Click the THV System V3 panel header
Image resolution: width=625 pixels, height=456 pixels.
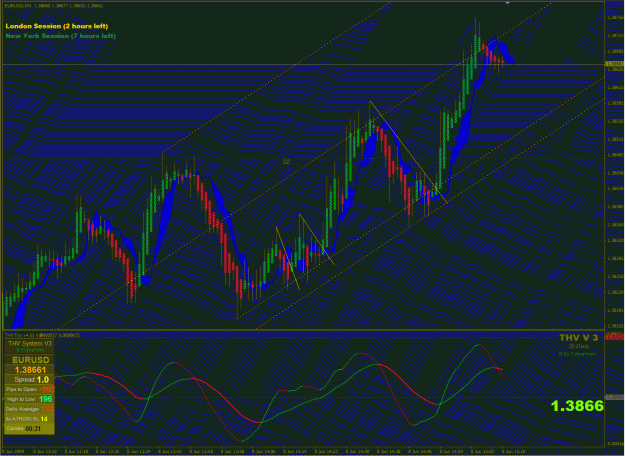pos(31,343)
